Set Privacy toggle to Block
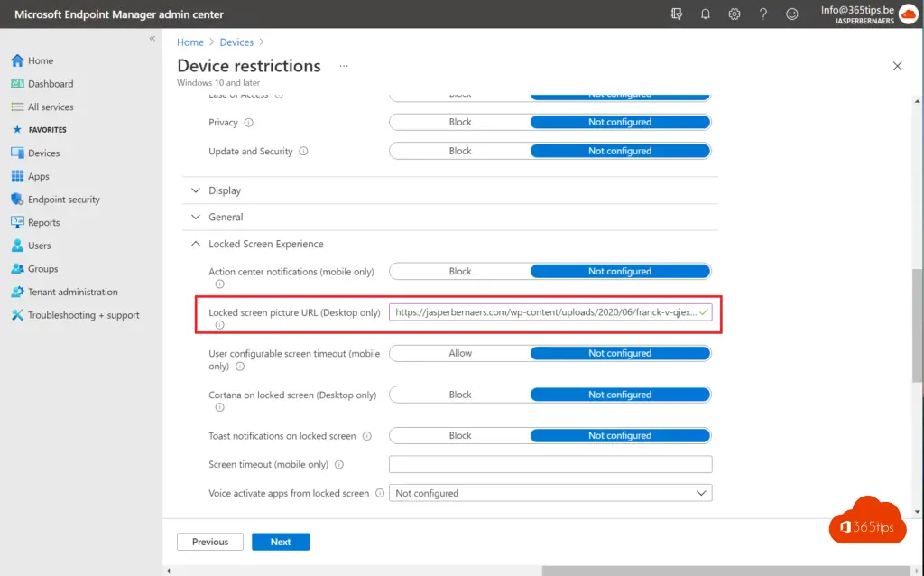This screenshot has height=576, width=924. point(460,122)
